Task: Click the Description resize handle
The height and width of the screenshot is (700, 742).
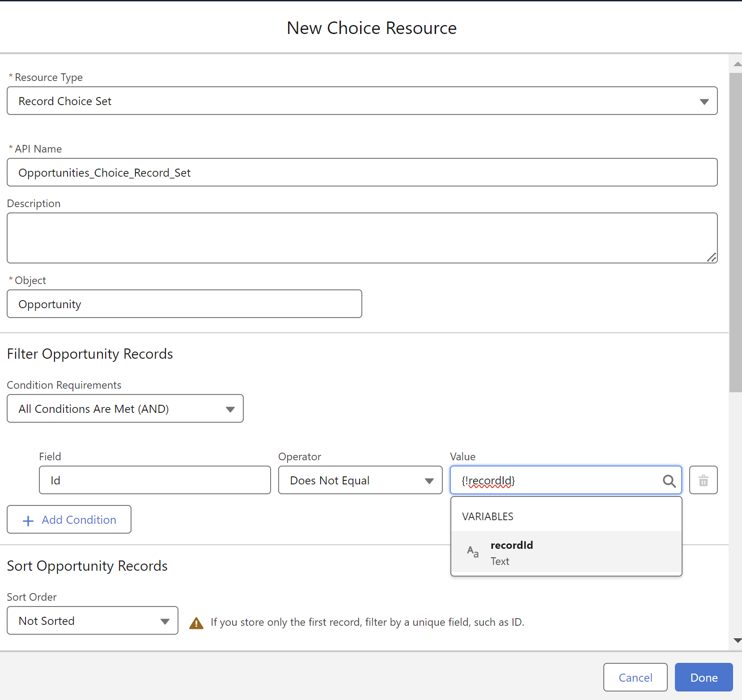Action: (x=712, y=257)
